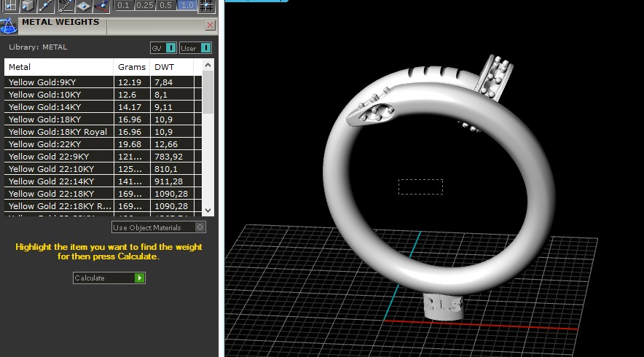This screenshot has height=357, width=644.
Task: Click the 12.19 grams value
Action: (x=130, y=82)
